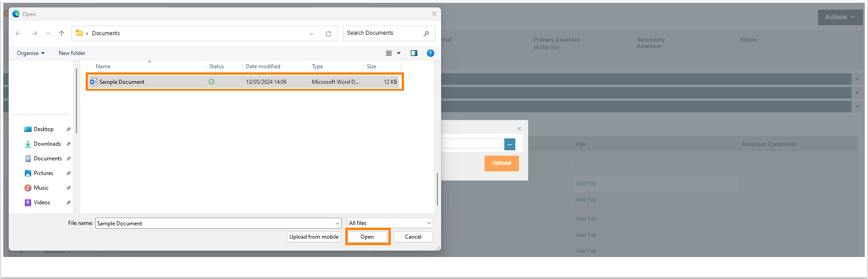Screen dimensions: 868x279
Task: Select Downloads in the navigation pane
Action: coord(47,144)
